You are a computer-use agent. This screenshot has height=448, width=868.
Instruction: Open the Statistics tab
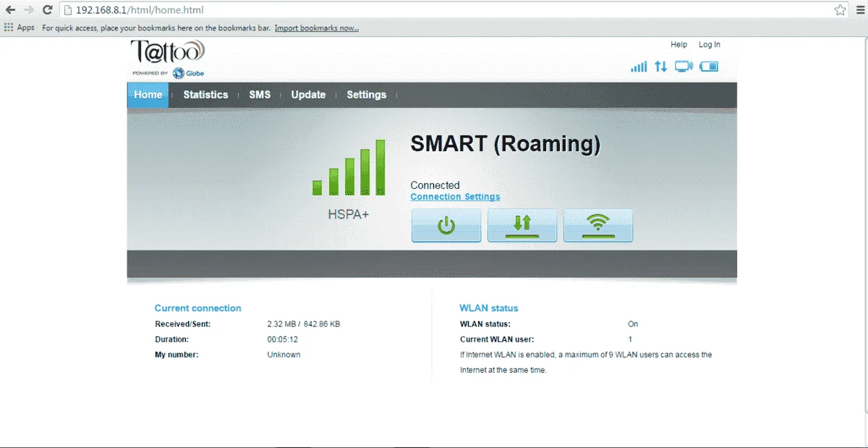205,95
